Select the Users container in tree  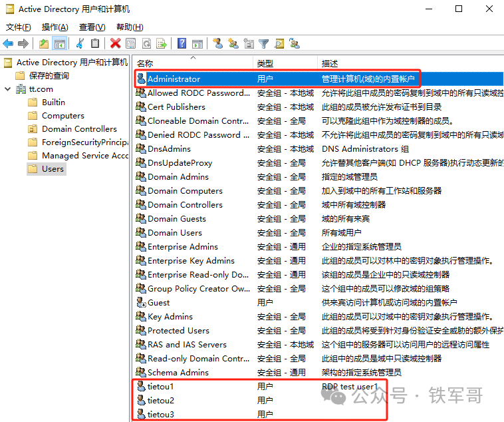pos(53,169)
